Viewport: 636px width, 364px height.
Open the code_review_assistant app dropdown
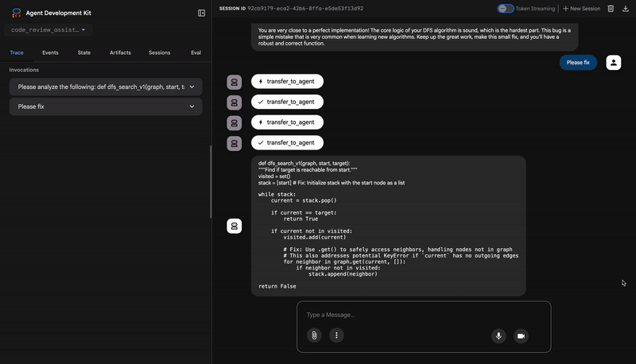48,30
